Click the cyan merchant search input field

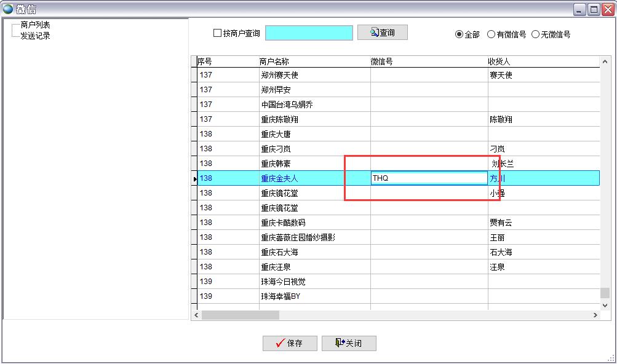[308, 33]
